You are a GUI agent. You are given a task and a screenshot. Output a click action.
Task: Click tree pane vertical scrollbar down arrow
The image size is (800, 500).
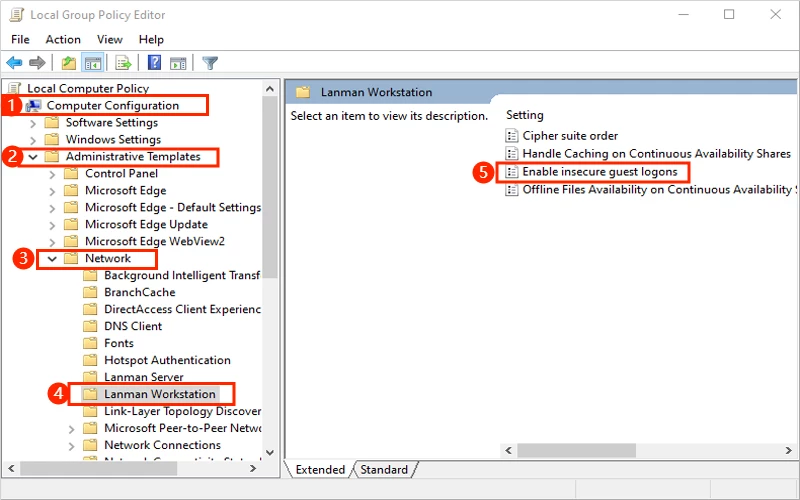[x=270, y=452]
